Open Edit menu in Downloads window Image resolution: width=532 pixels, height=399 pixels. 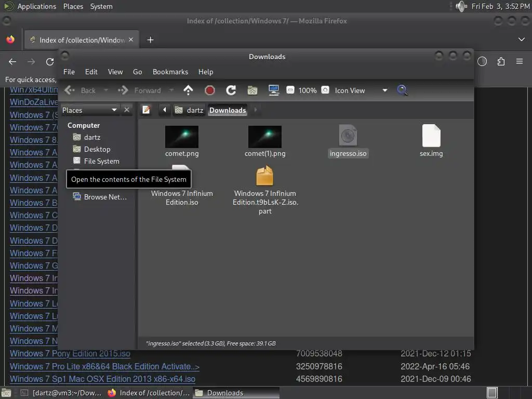coord(91,72)
